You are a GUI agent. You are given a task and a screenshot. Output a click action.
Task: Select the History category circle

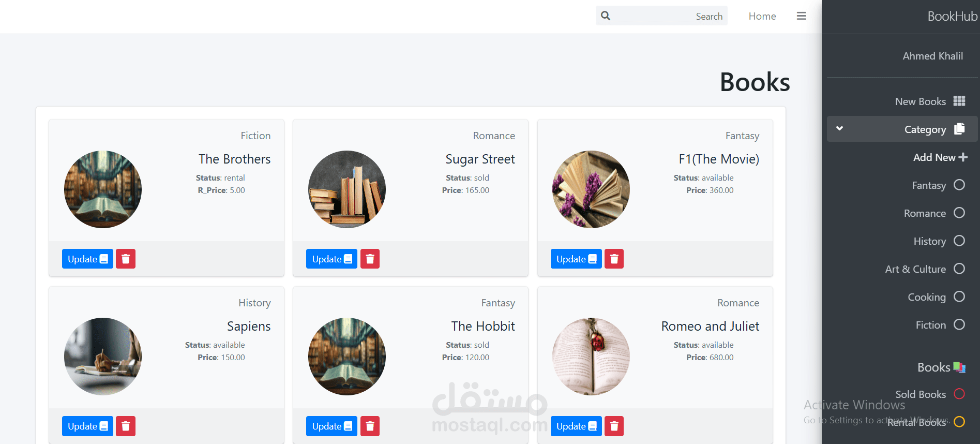pos(959,241)
